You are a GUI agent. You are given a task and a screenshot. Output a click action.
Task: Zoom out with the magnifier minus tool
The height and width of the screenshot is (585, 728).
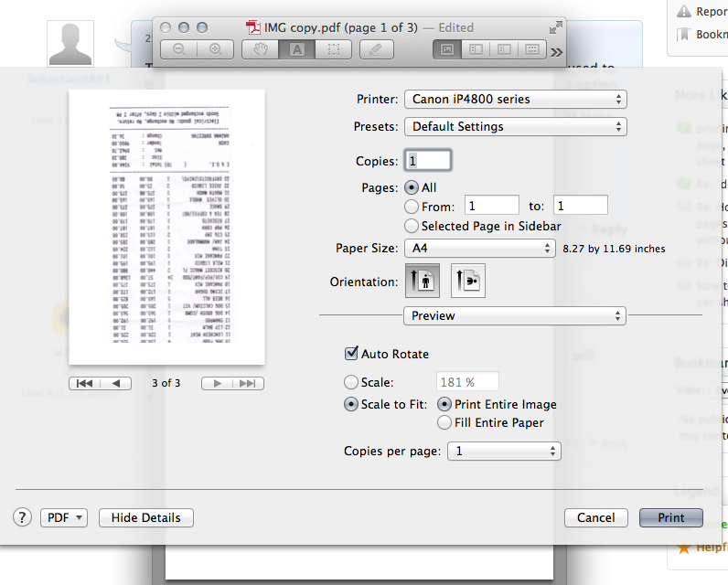click(178, 49)
